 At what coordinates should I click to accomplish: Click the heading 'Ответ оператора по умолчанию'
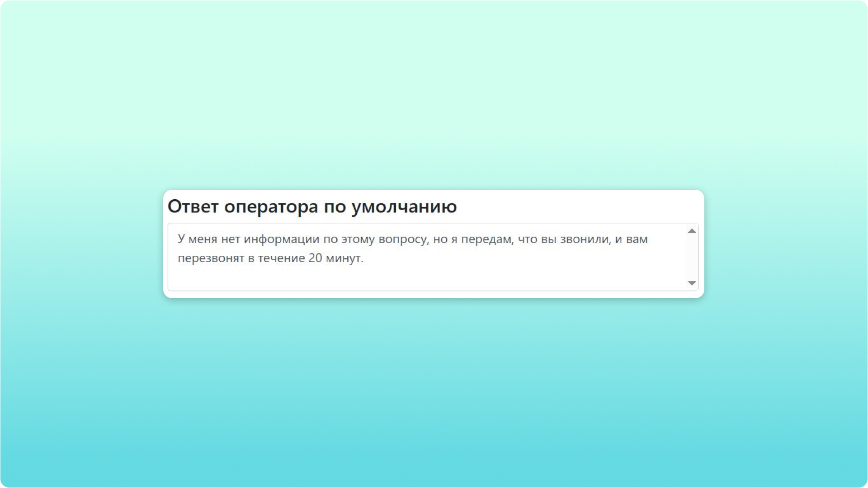[x=312, y=206]
